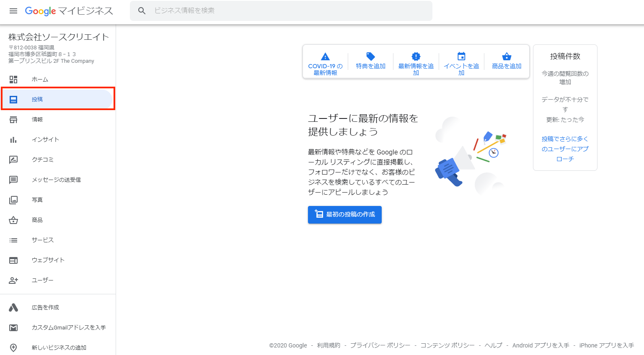Click the ホーム dashboard icon
Image resolution: width=644 pixels, height=355 pixels.
click(13, 80)
